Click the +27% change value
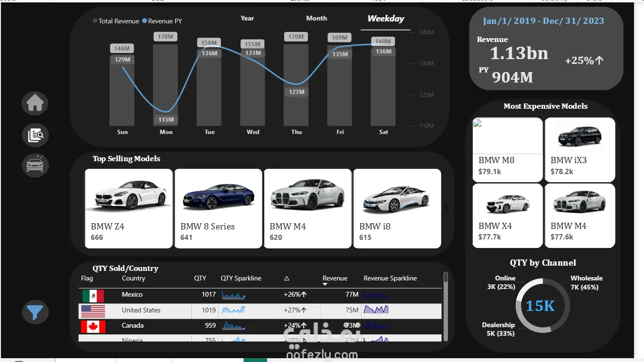 pos(295,310)
